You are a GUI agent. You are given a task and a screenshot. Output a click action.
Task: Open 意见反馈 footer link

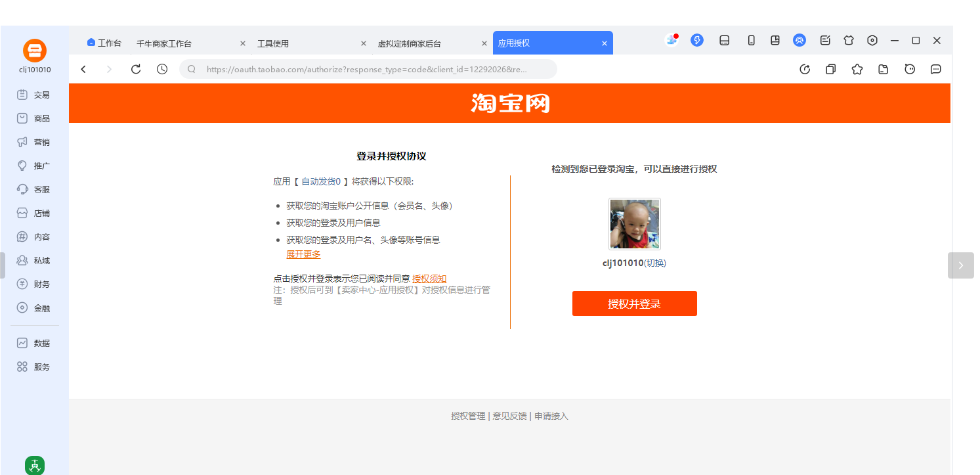(x=509, y=416)
